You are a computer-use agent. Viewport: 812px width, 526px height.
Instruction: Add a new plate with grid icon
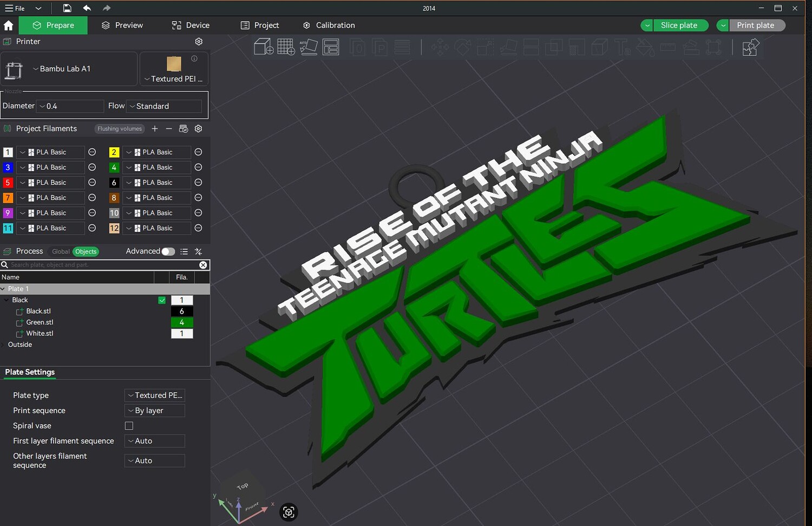[286, 47]
